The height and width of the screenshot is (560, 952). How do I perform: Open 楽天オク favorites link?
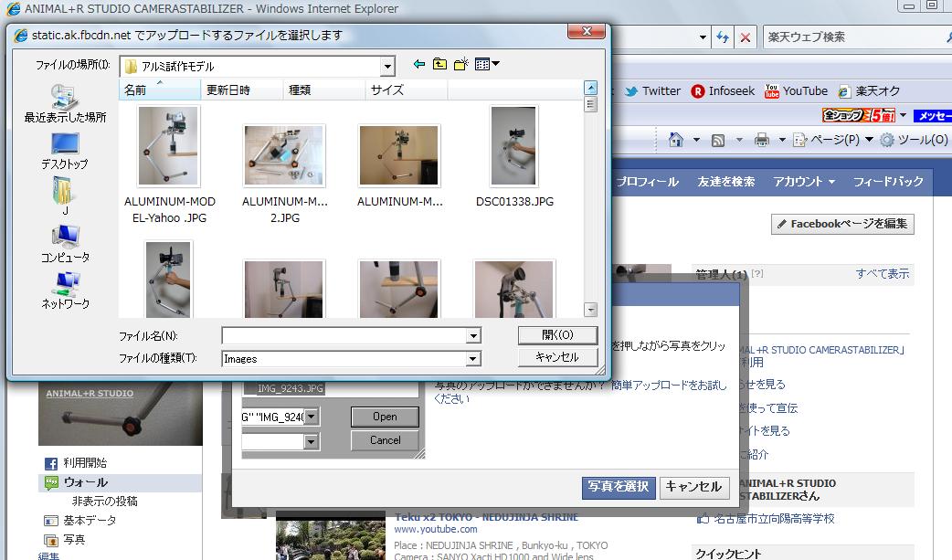(x=869, y=91)
